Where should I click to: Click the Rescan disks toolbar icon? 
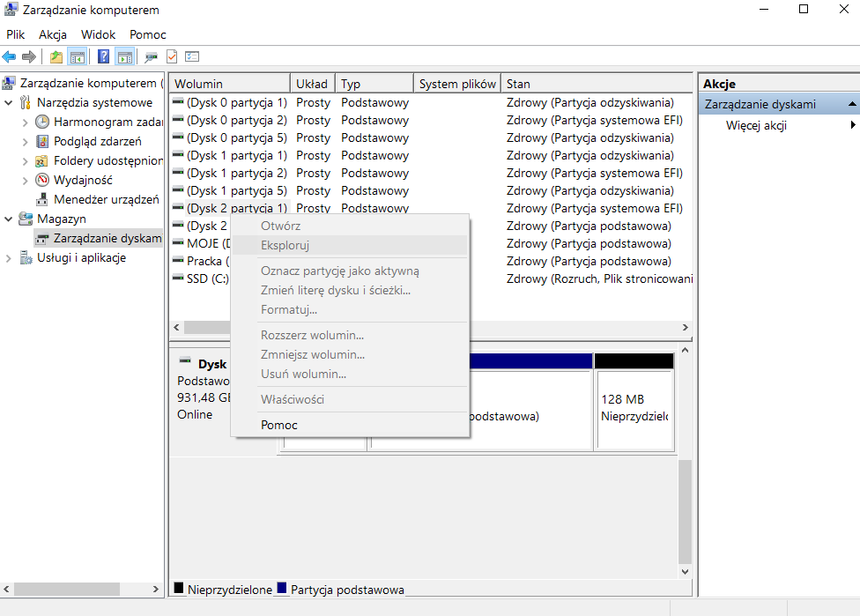coord(151,56)
